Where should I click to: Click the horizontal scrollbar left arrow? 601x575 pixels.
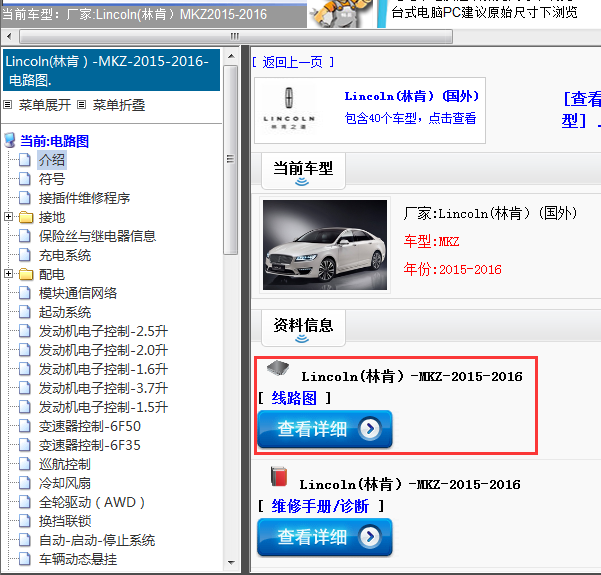click(9, 37)
